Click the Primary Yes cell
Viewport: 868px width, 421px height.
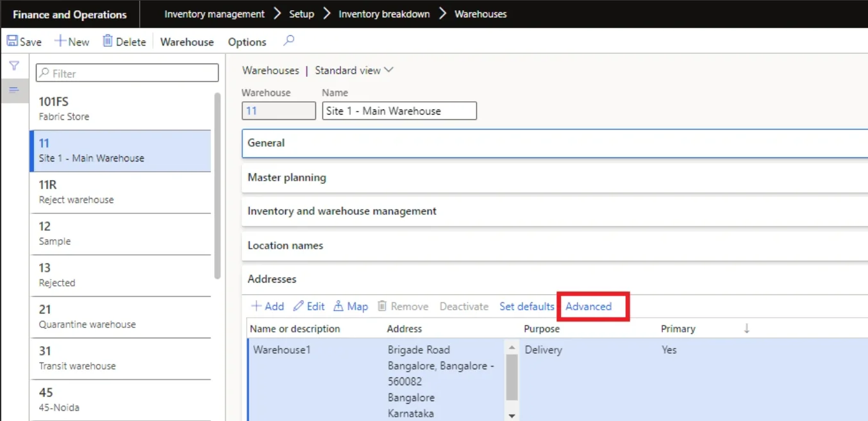click(669, 350)
